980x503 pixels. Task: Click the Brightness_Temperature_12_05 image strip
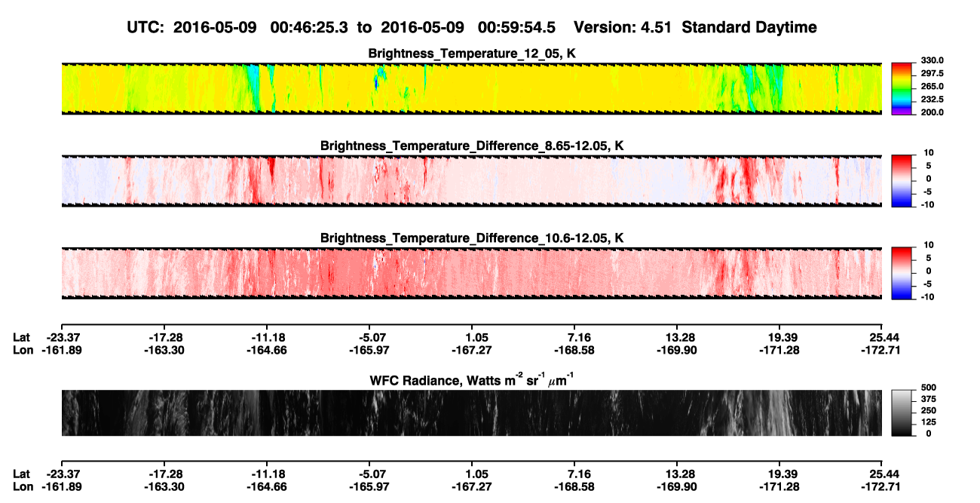471,89
